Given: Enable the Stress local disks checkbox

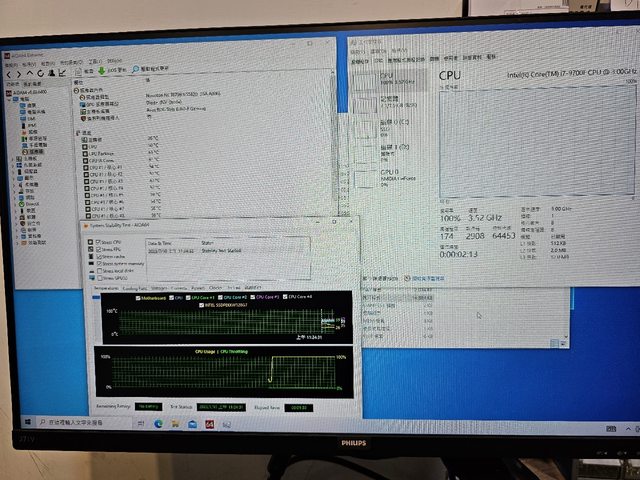Looking at the screenshot, I should coord(96,270).
